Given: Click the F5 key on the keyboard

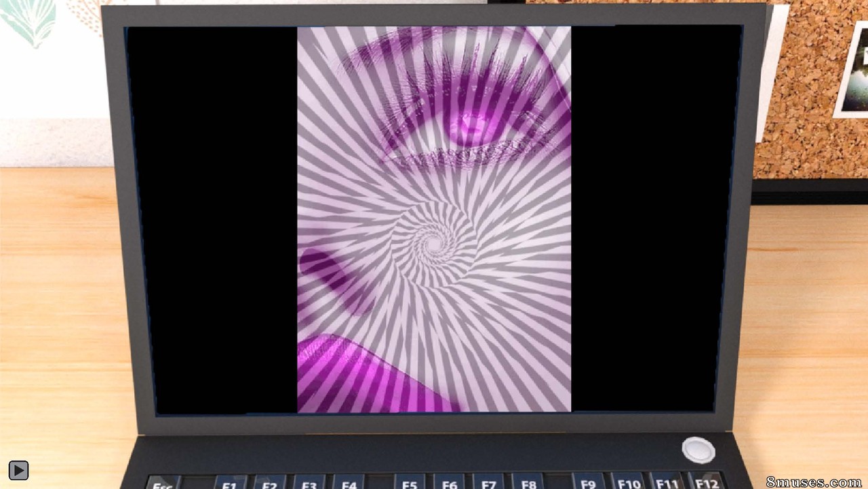Looking at the screenshot, I should click(410, 482).
